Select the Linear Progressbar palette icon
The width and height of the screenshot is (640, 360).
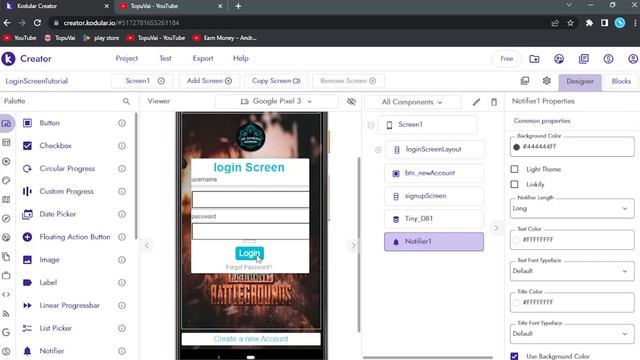click(27, 305)
